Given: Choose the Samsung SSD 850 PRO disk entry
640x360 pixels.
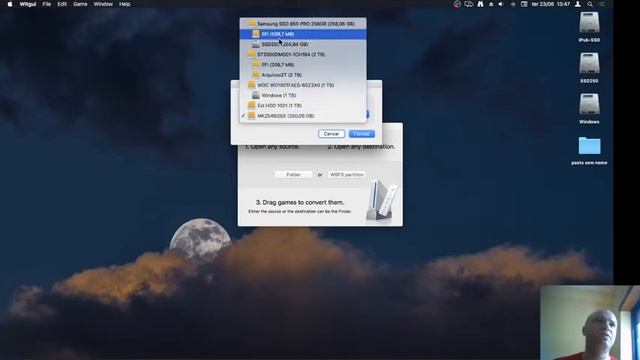Looking at the screenshot, I should (302, 24).
